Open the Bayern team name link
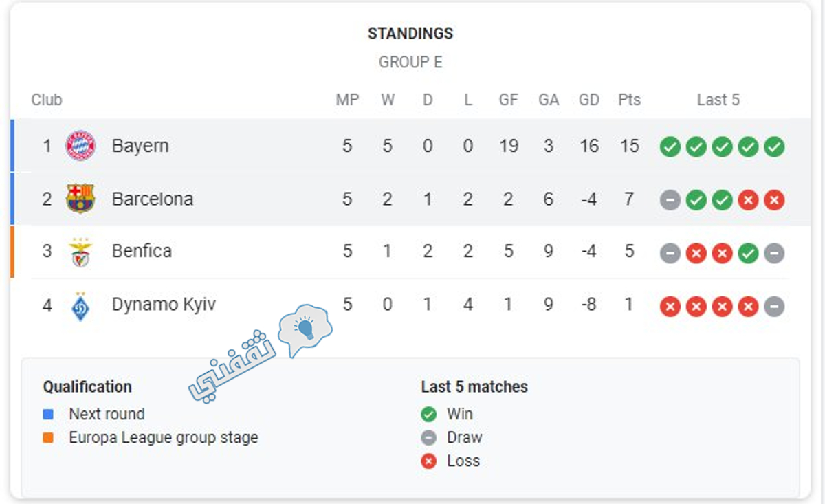Screen dimensions: 825x504 click(x=140, y=146)
